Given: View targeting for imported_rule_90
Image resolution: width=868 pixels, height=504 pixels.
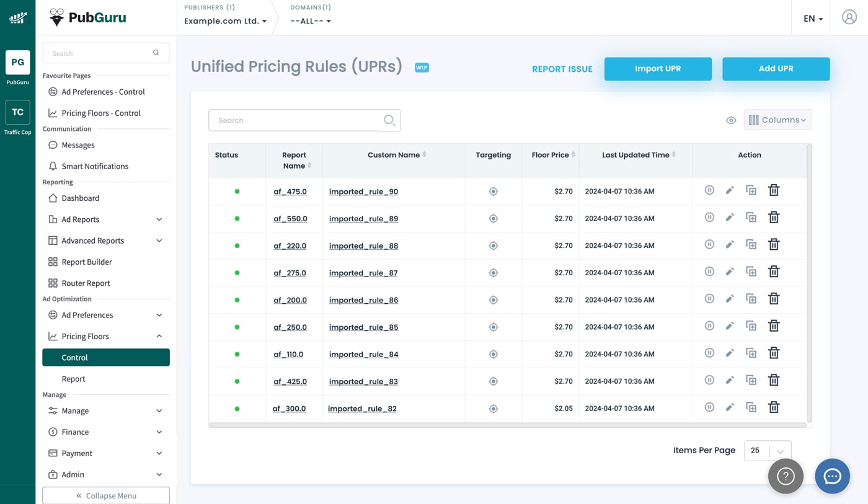Looking at the screenshot, I should click(x=494, y=192).
